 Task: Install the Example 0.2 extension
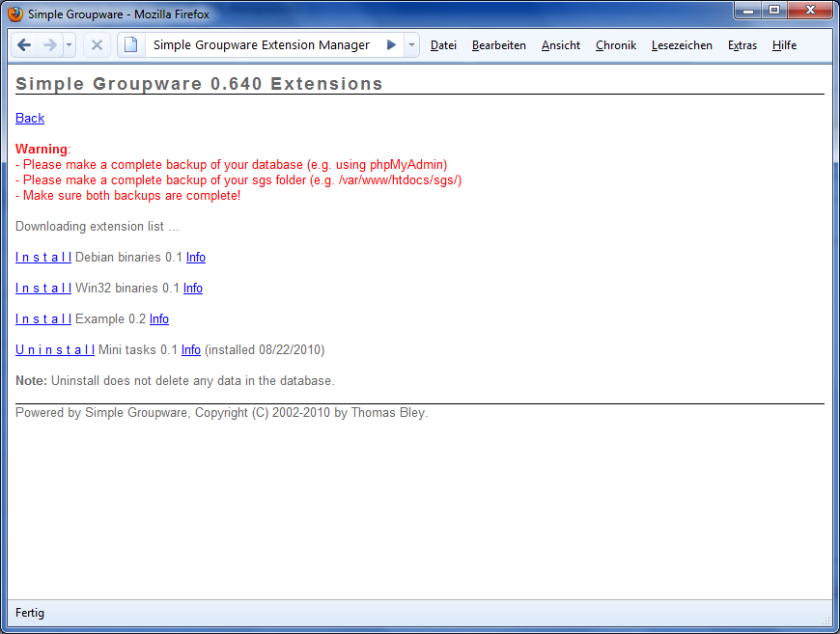43,319
